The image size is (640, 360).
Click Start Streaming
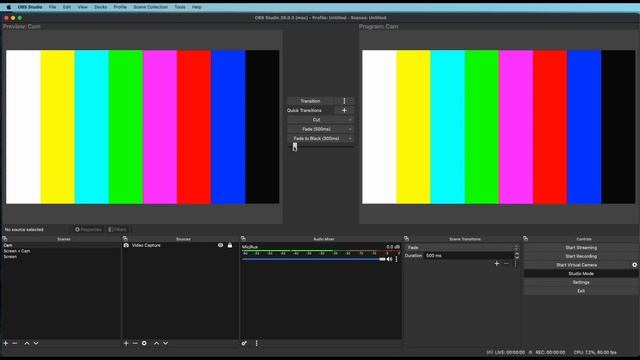pyautogui.click(x=581, y=247)
